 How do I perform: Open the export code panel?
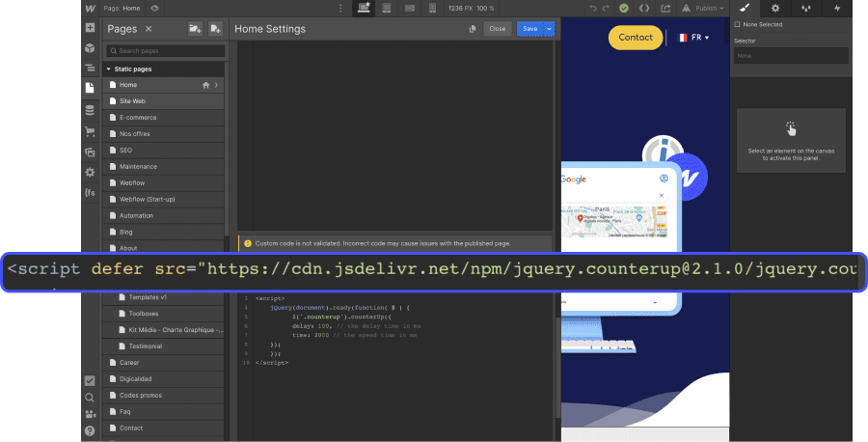[x=644, y=9]
